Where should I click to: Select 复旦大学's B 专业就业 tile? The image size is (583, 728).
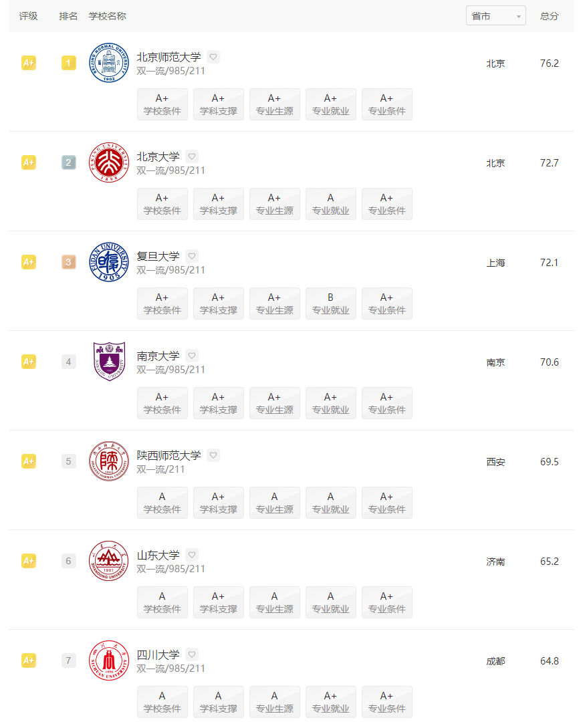click(330, 304)
